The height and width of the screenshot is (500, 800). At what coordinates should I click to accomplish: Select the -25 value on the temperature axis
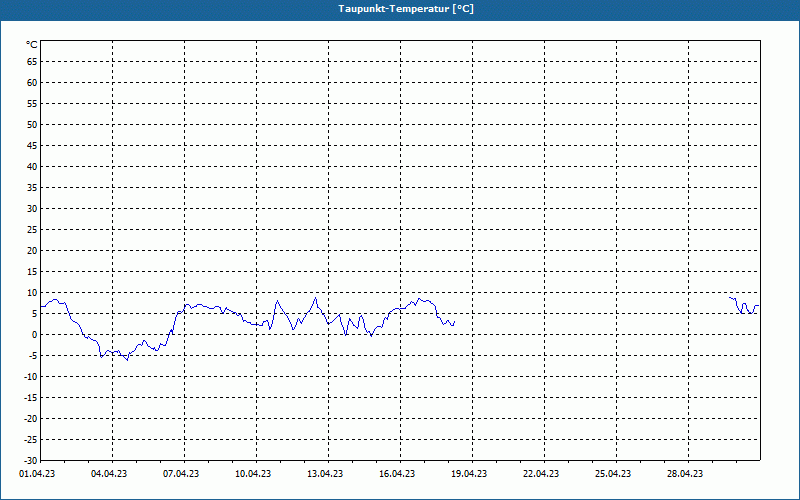point(30,439)
